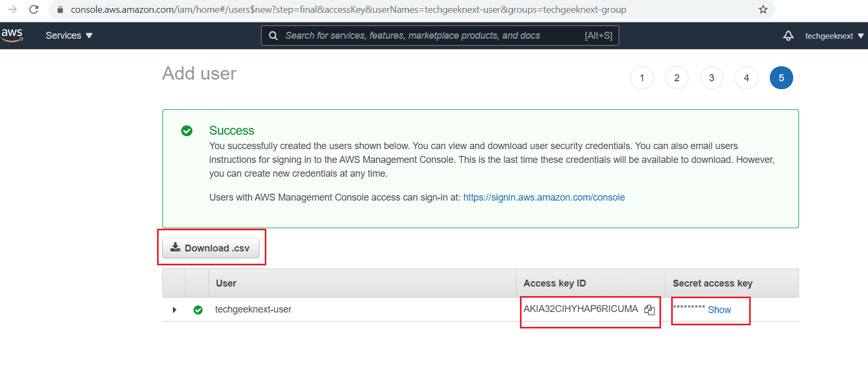Click the green Success banner check icon
This screenshot has height=390, width=868.
(x=187, y=131)
